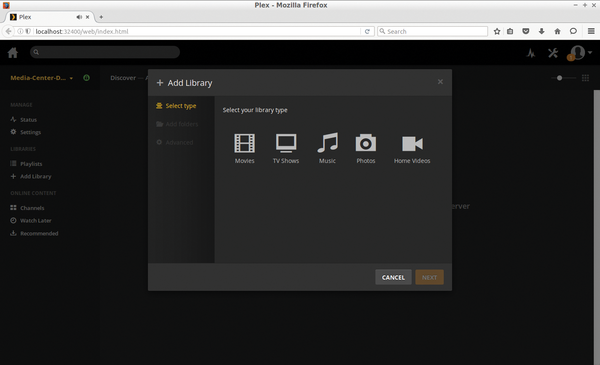600x365 pixels.
Task: Select the Movies library type icon
Action: (x=245, y=143)
